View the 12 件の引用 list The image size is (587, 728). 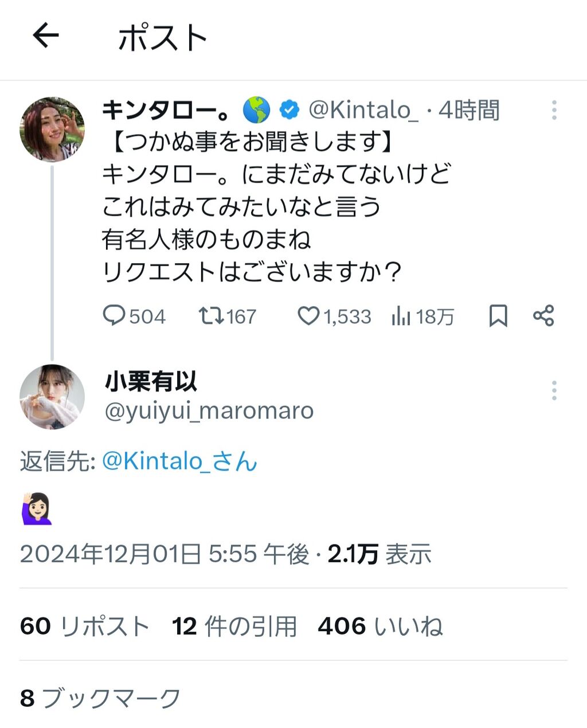click(234, 626)
